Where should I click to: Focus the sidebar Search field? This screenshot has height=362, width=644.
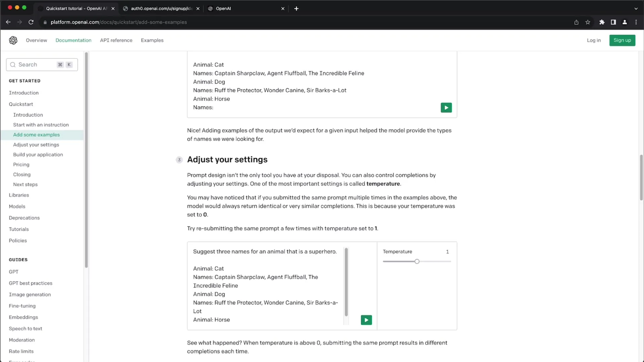pyautogui.click(x=42, y=64)
